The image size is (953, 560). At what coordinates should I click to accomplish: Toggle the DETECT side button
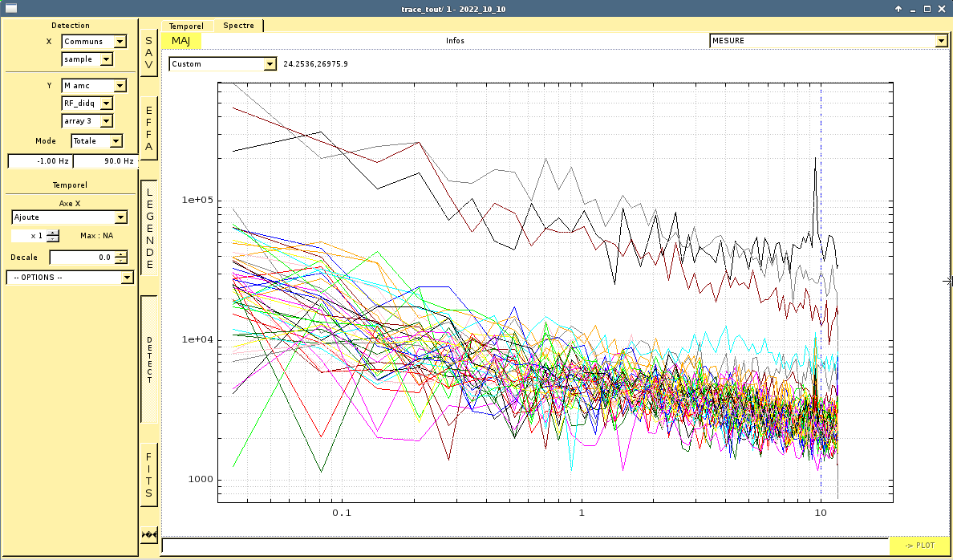click(148, 359)
